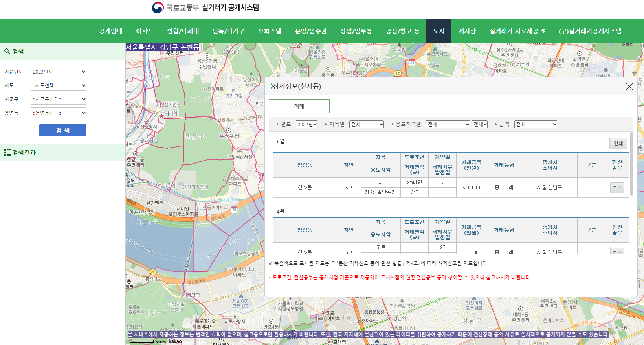Viewport: 644px width, 345px height.
Task: Open the 분양/입주권 menu
Action: (x=311, y=31)
